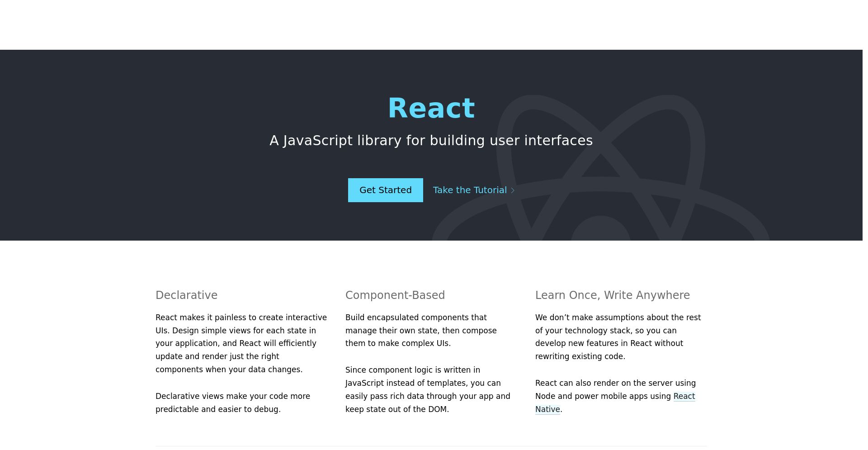Click the Get Started button
The width and height of the screenshot is (868, 450).
point(385,190)
